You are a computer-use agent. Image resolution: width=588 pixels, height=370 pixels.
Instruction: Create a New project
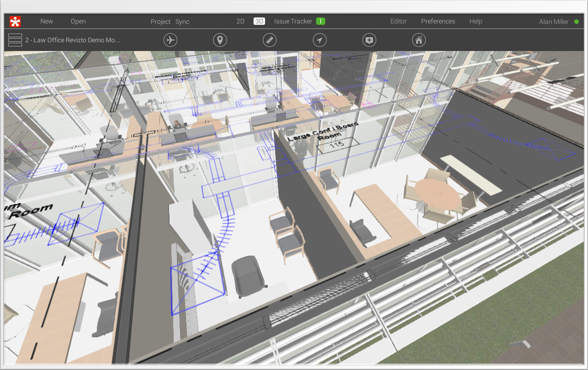[46, 21]
